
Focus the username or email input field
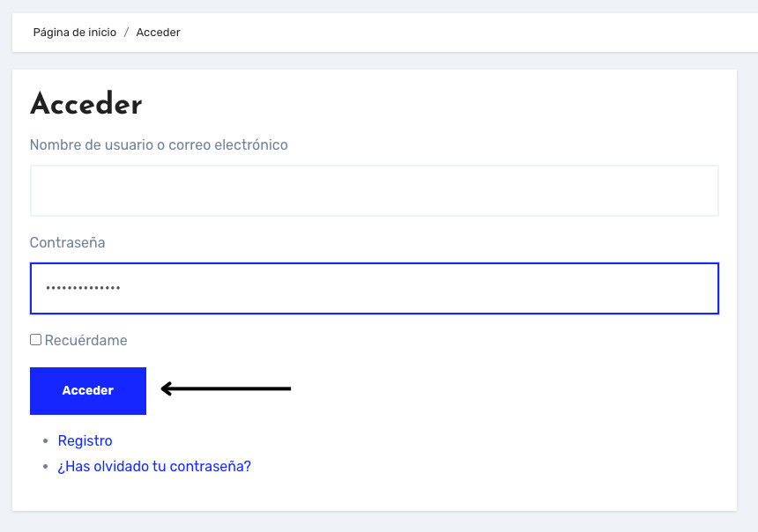point(374,190)
